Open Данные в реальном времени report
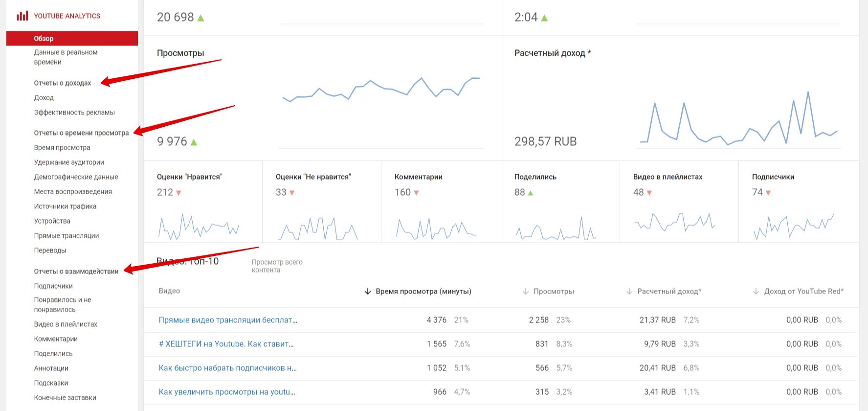 tap(66, 57)
